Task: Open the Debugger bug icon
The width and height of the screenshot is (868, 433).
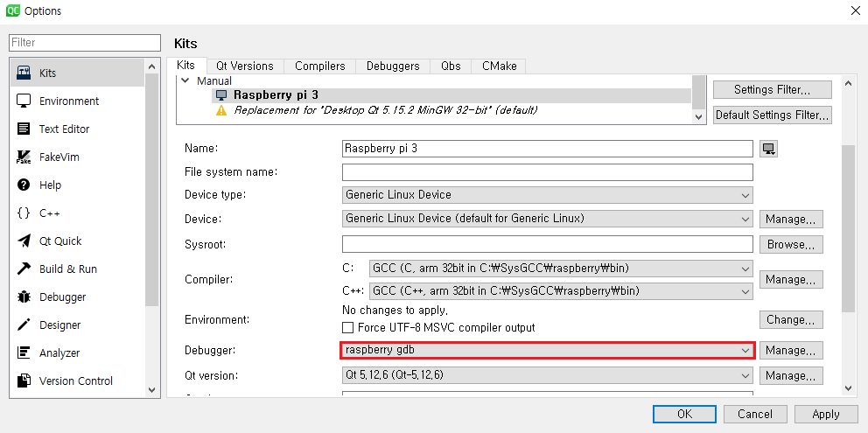Action: point(24,297)
